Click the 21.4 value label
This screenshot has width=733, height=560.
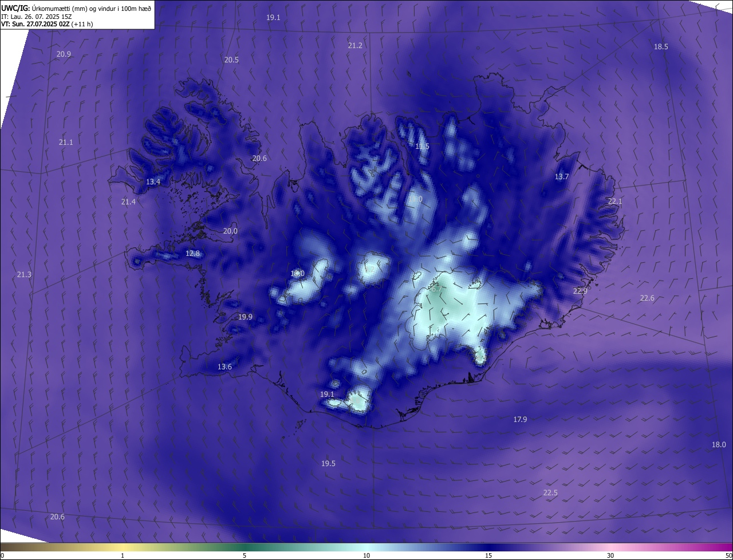(x=128, y=202)
